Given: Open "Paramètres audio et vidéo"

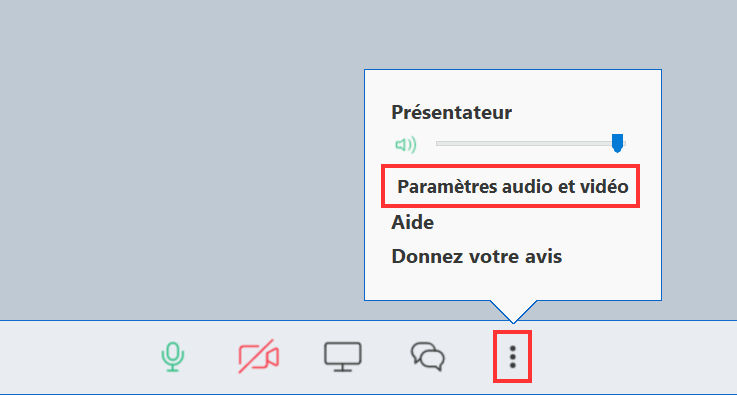Looking at the screenshot, I should (x=513, y=187).
